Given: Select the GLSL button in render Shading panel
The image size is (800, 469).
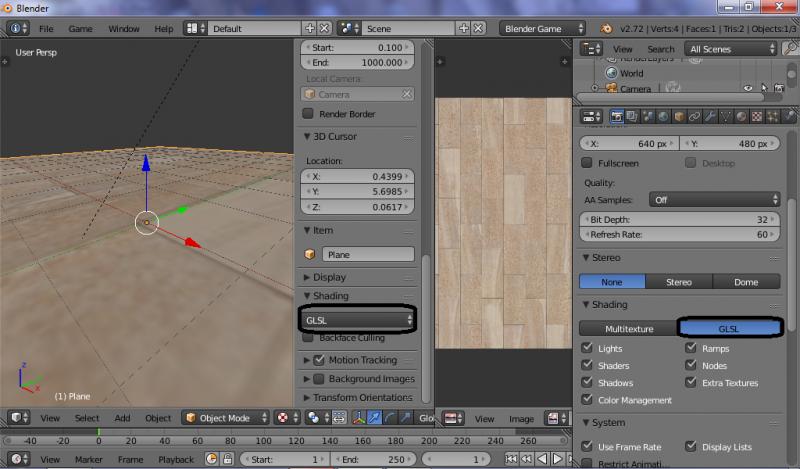Looking at the screenshot, I should pos(729,329).
